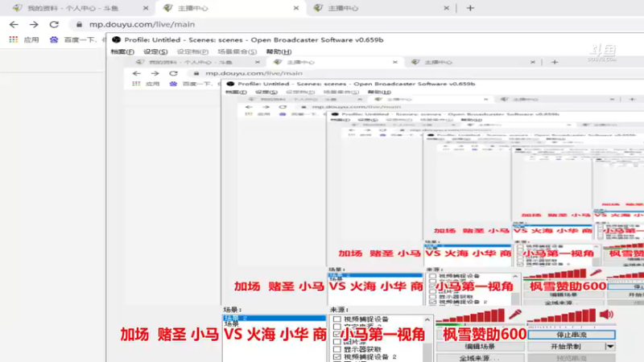Click the 开始录制 button
644x362 pixels.
pyautogui.click(x=566, y=347)
